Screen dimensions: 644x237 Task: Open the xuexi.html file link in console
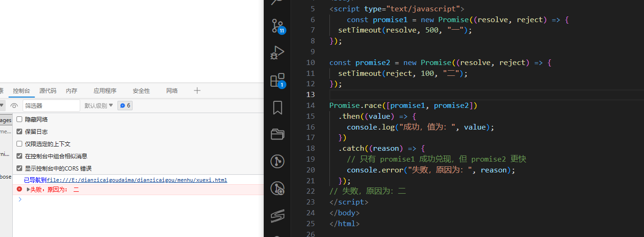(137, 180)
